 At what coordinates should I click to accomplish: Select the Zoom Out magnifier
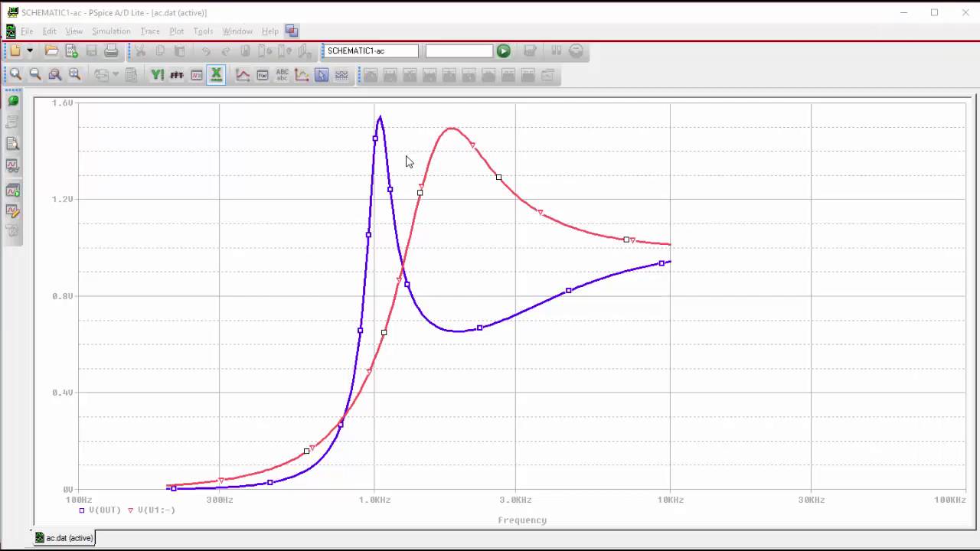point(35,74)
